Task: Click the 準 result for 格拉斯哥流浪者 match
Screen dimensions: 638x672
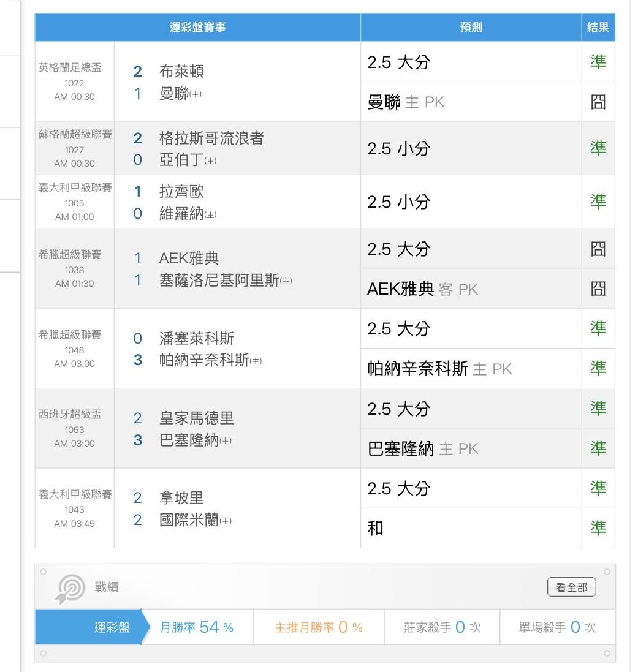Action: coord(598,148)
